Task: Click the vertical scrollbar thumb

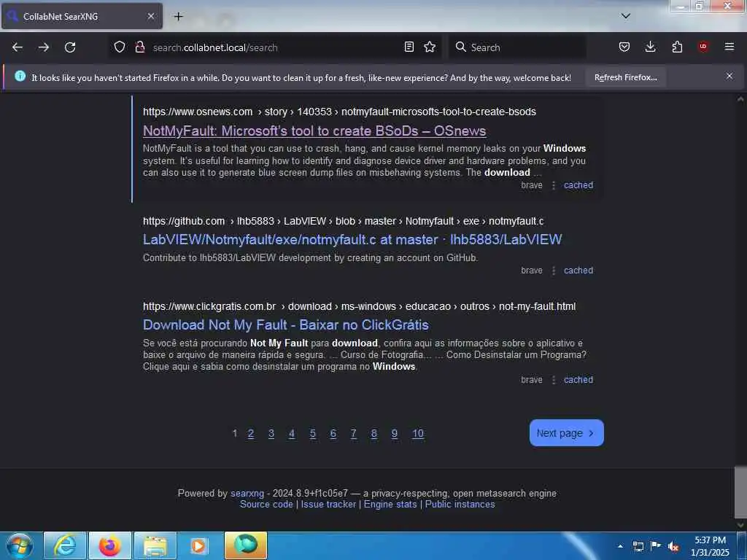Action: coord(740,491)
